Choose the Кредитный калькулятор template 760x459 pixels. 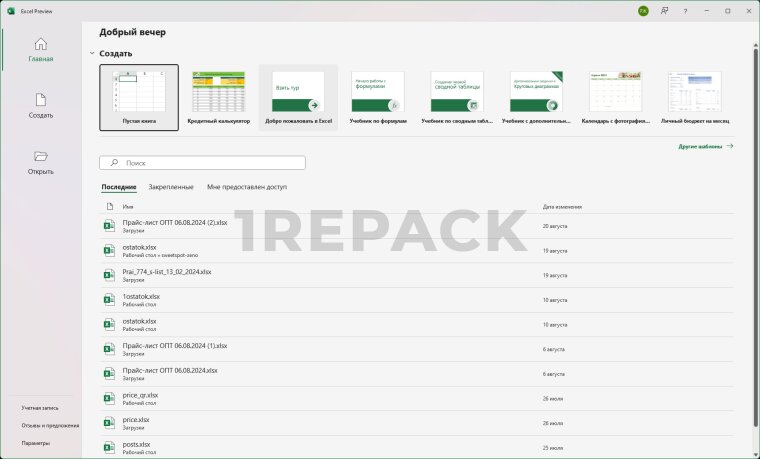218,97
